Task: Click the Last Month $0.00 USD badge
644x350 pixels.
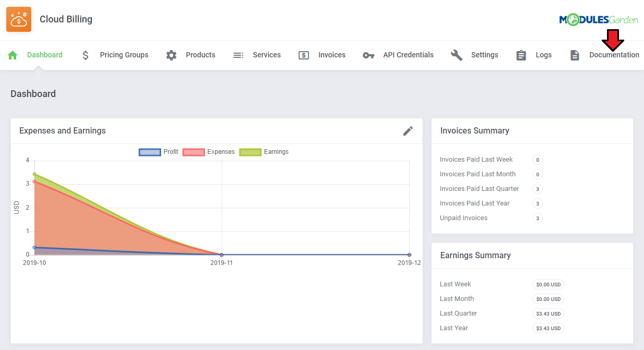Action: [x=549, y=299]
